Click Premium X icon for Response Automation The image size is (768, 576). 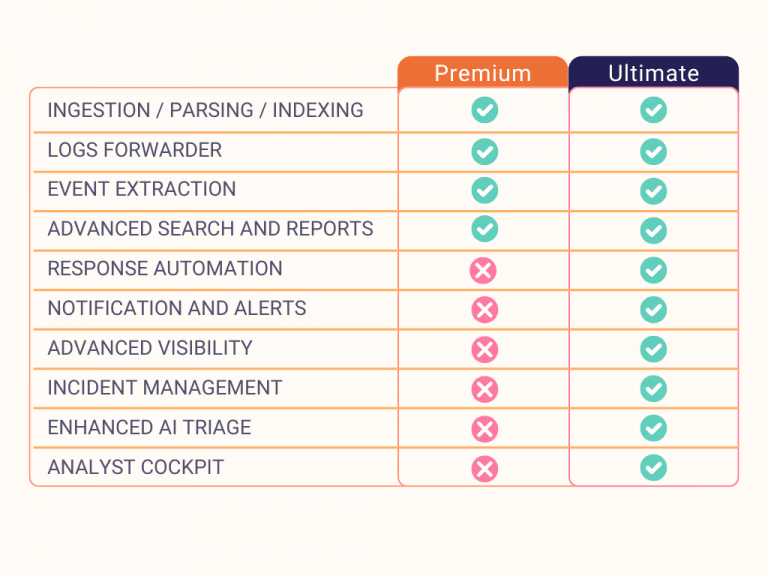pyautogui.click(x=484, y=270)
